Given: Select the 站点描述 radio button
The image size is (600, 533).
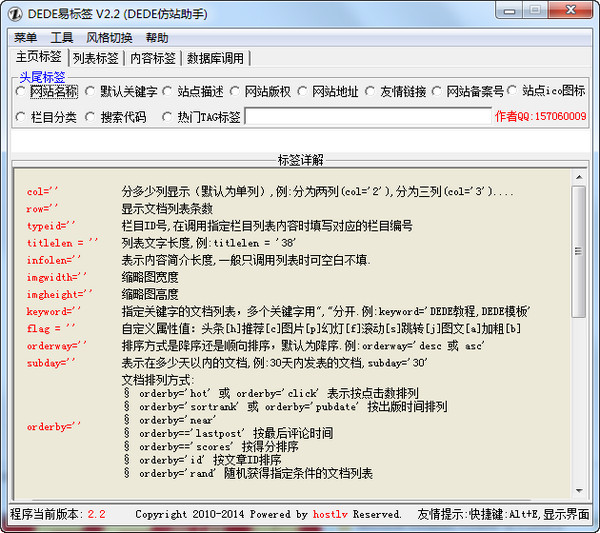Looking at the screenshot, I should click(167, 91).
